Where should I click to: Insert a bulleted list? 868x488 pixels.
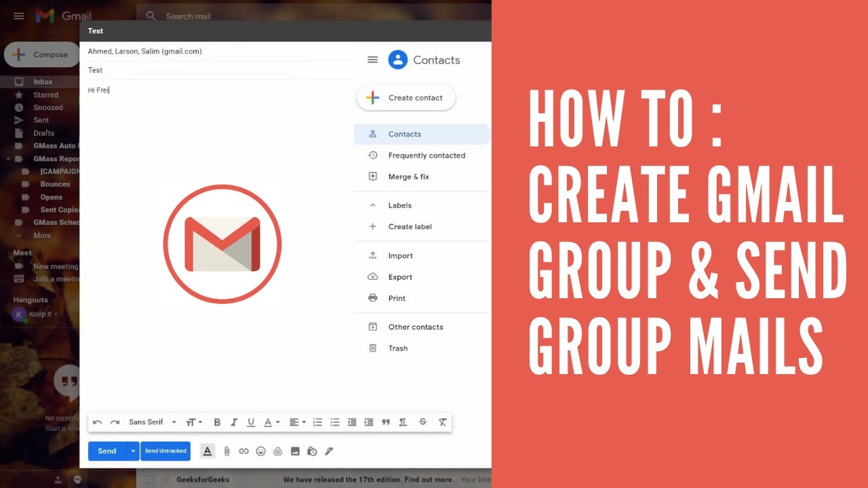(x=334, y=422)
